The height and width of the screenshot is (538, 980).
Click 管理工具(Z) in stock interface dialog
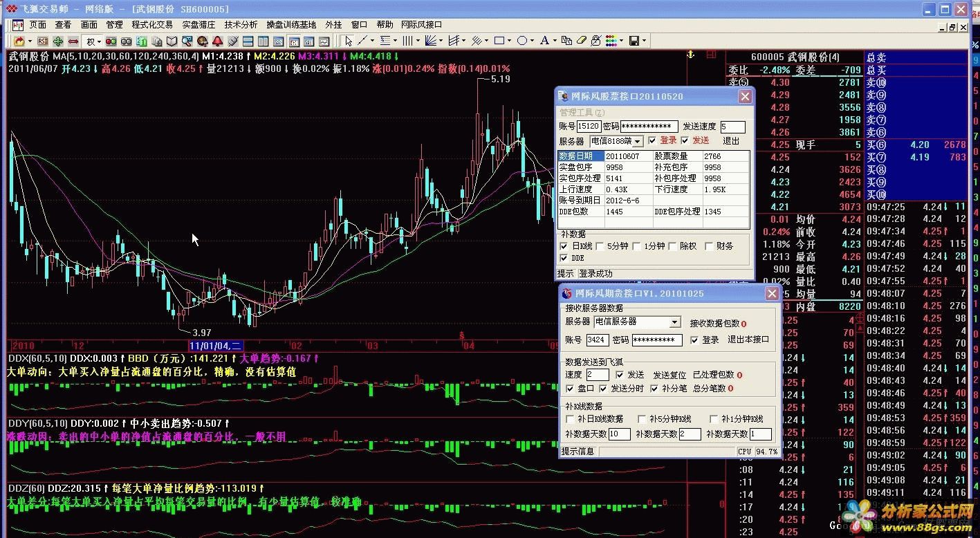click(x=582, y=113)
